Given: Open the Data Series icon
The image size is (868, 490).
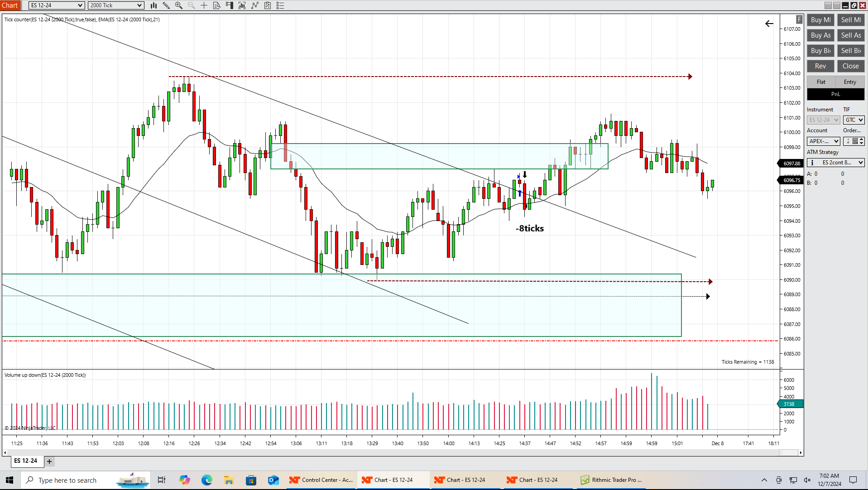Looking at the screenshot, I should tap(242, 5).
